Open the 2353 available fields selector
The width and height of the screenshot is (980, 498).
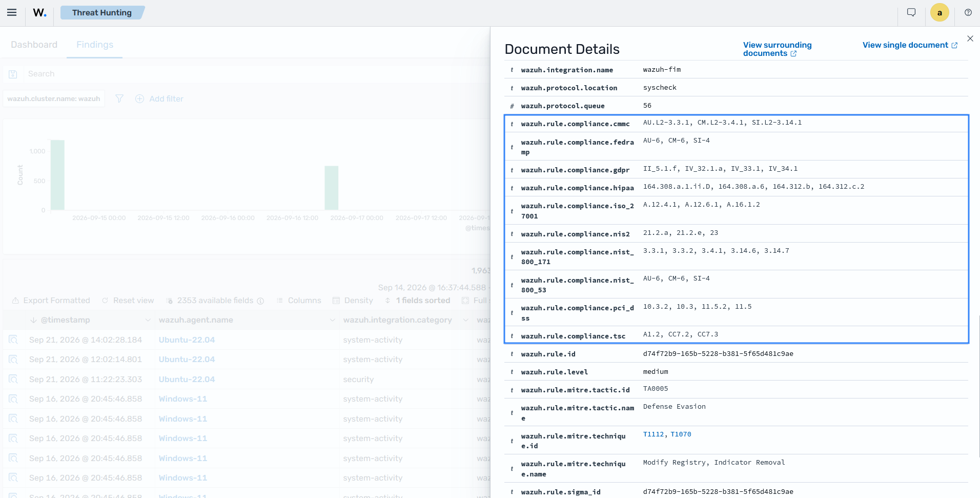click(215, 301)
